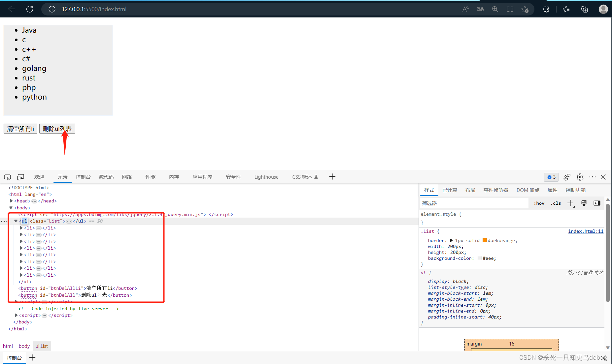Open the zoom magnifier icon in address bar
The height and width of the screenshot is (364, 612).
(495, 9)
